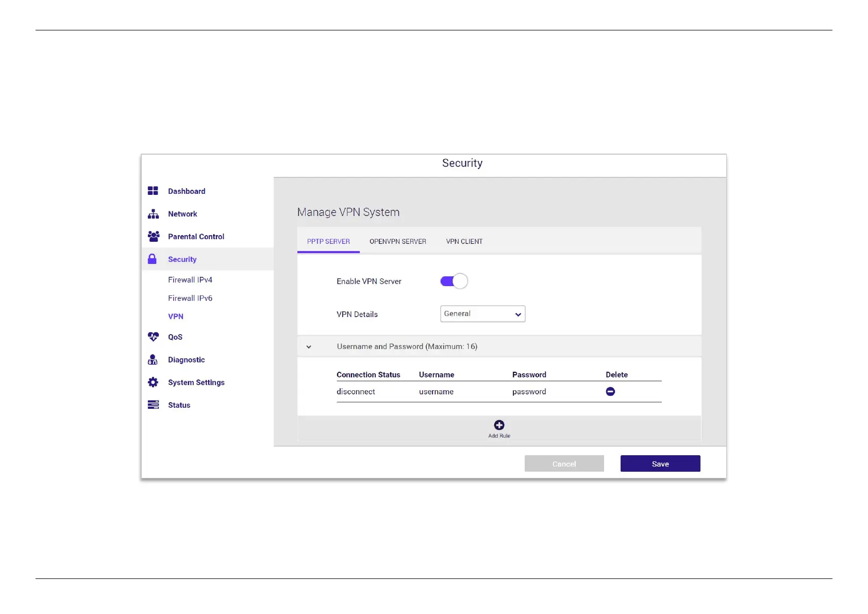868x614 pixels.
Task: Select the VPN submenu item
Action: (176, 316)
